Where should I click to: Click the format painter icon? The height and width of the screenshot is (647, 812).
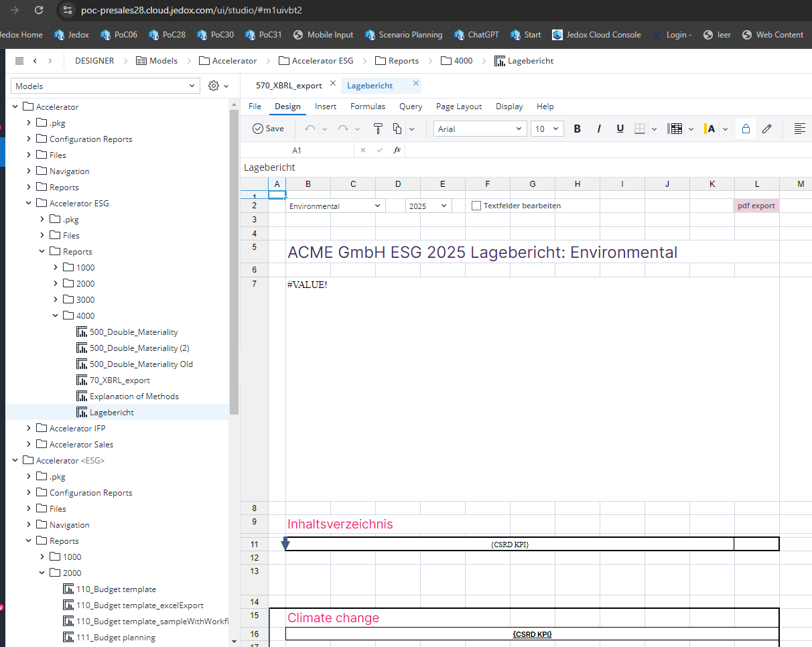click(x=377, y=129)
